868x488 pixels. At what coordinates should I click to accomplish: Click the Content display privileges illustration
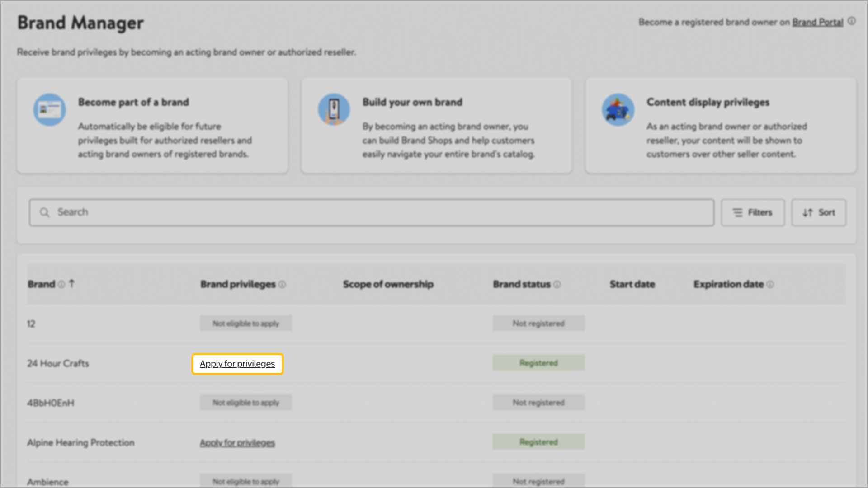click(x=618, y=110)
